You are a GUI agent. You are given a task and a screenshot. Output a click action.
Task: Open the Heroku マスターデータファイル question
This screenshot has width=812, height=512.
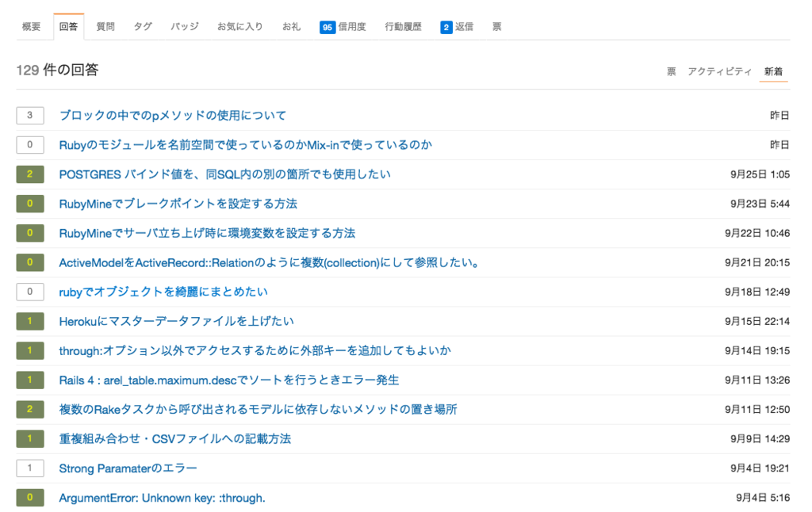point(176,321)
